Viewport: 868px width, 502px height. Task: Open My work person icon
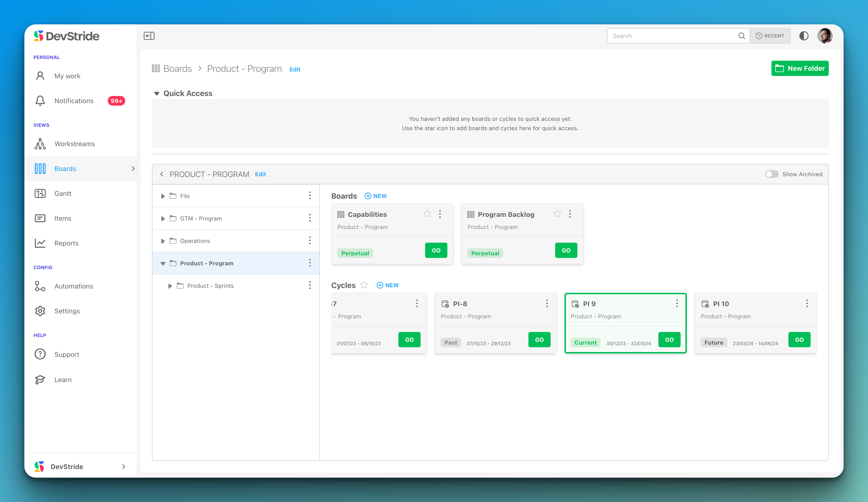[40, 76]
